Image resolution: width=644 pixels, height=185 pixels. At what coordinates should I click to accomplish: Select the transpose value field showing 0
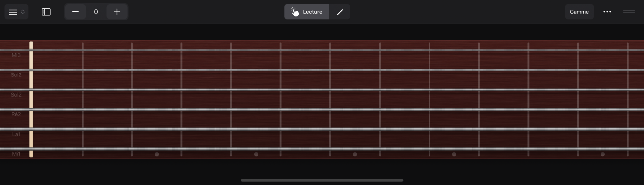[x=96, y=12]
